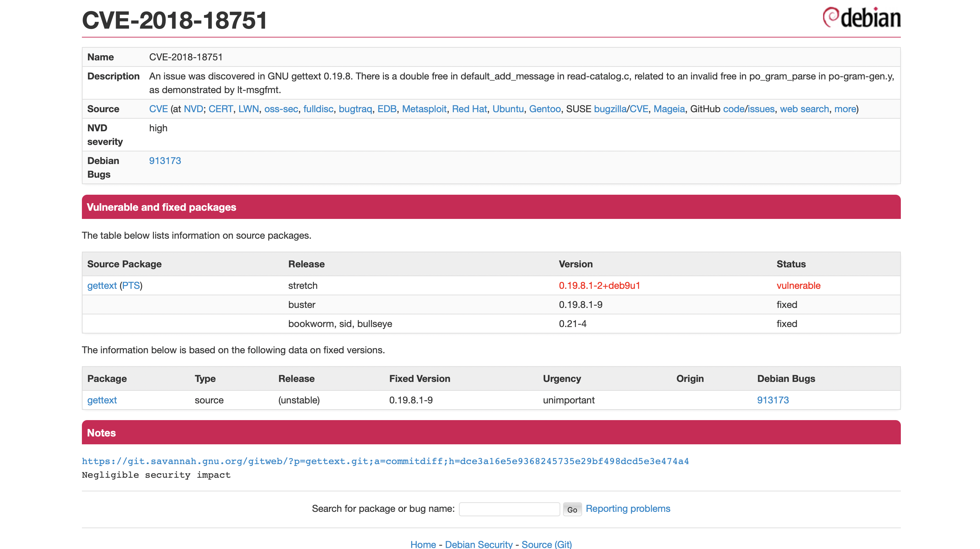The height and width of the screenshot is (549, 980).
Task: Click the 'Notes' section heading
Action: click(101, 433)
